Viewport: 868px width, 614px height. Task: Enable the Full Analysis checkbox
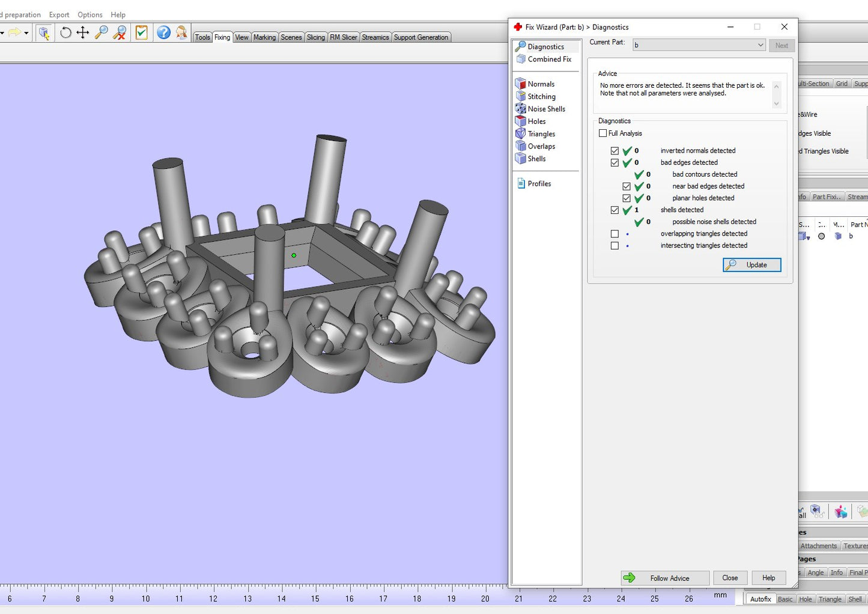click(603, 133)
